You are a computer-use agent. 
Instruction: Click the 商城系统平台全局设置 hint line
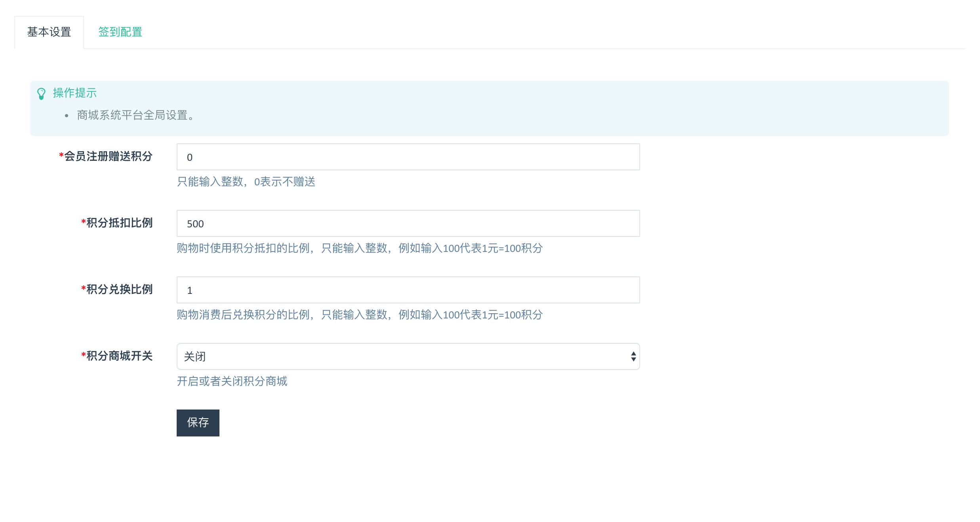(x=135, y=115)
